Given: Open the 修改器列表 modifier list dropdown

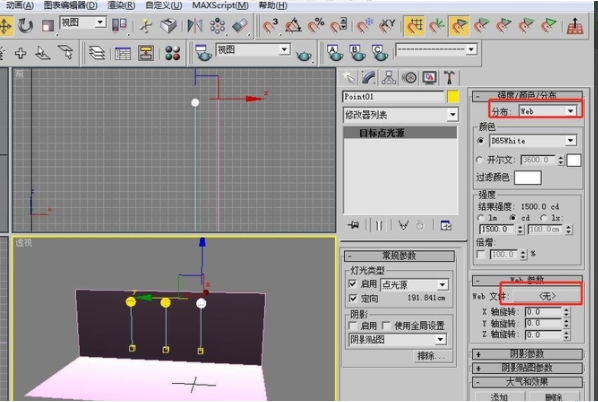Looking at the screenshot, I should click(x=400, y=114).
